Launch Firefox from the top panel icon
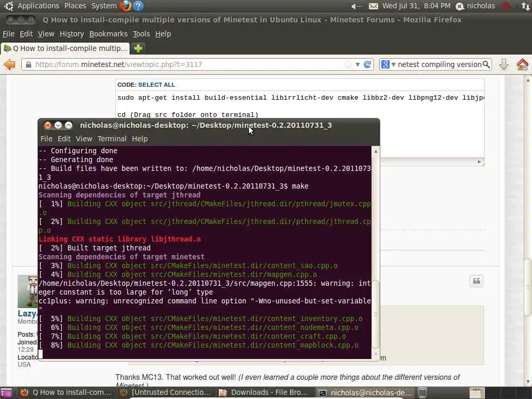Image resolution: width=532 pixels, height=399 pixels. 126,6
